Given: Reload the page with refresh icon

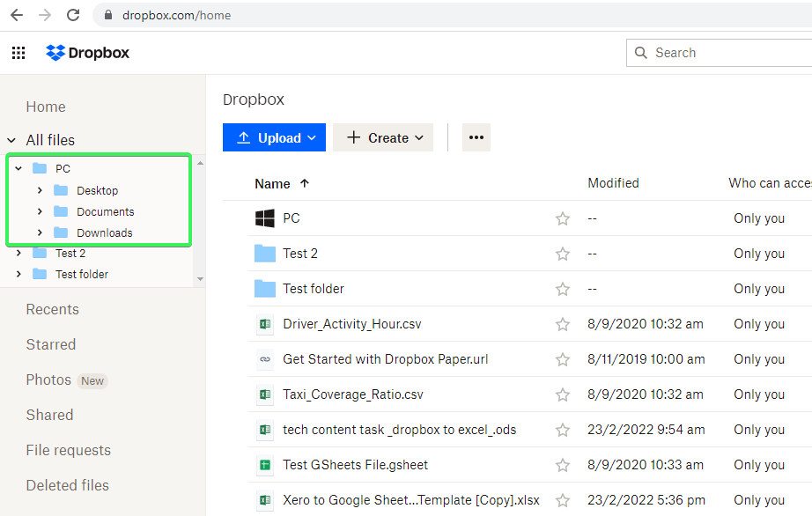Looking at the screenshot, I should click(x=73, y=15).
